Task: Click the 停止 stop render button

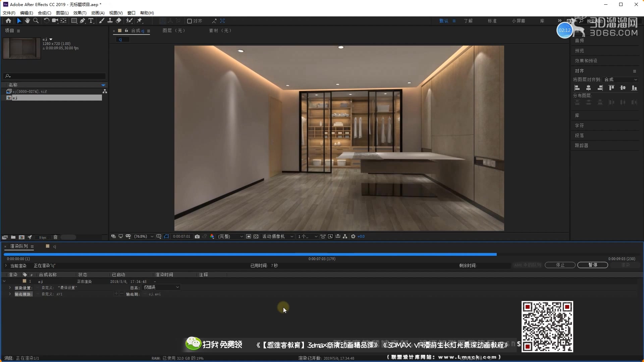Action: tap(560, 265)
